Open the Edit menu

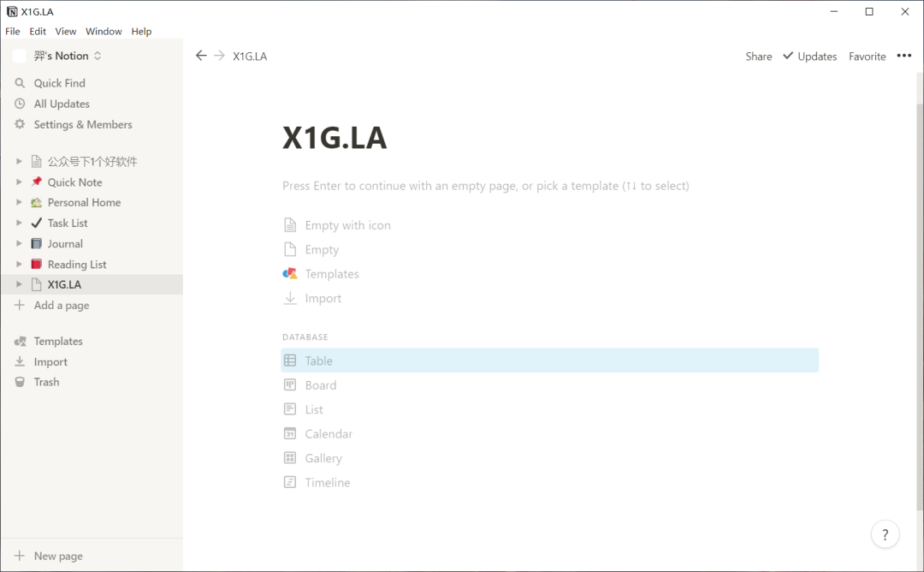(x=38, y=31)
